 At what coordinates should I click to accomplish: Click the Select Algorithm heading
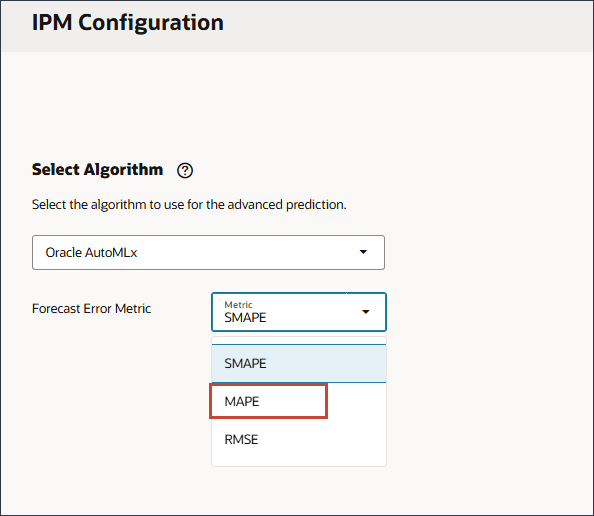click(x=97, y=169)
